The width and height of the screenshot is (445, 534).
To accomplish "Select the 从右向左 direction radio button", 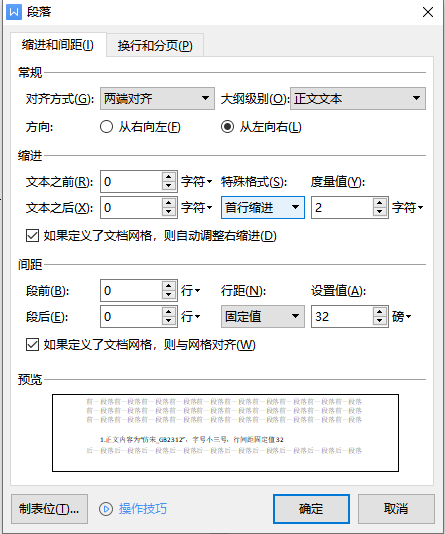I will (106, 127).
